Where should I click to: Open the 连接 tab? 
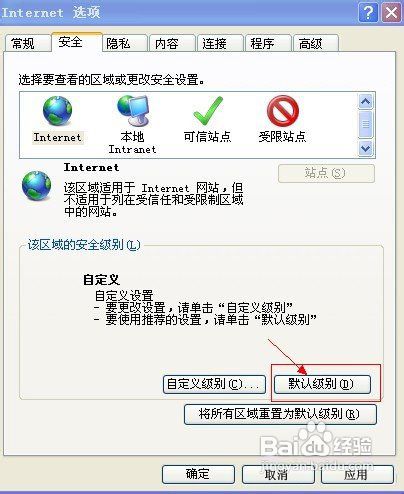[214, 43]
